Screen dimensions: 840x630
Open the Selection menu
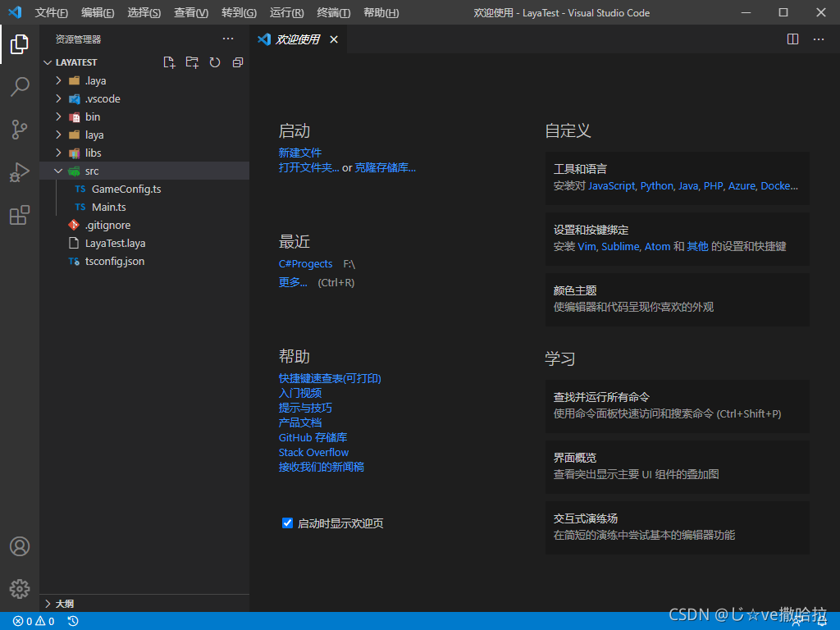[x=144, y=12]
